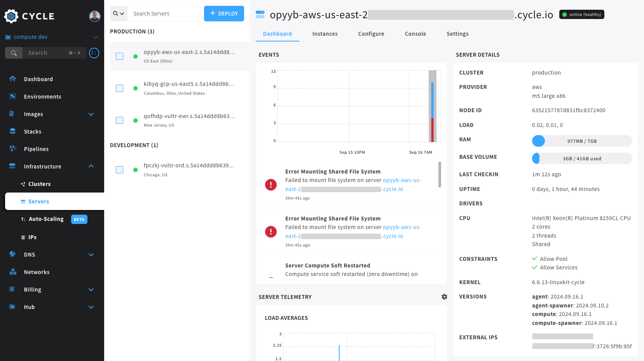Open the Clusters submenu item
Screen dimensions: 644x361
39,184
